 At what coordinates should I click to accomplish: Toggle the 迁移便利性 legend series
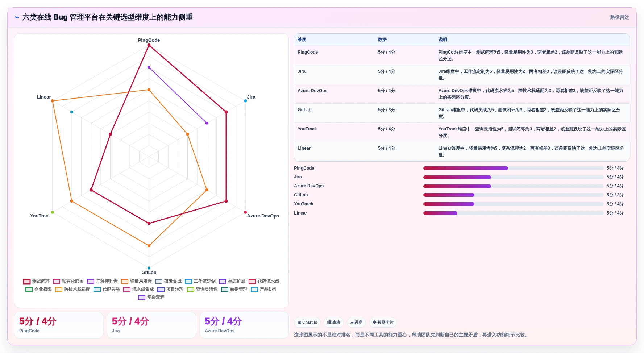[x=103, y=281]
